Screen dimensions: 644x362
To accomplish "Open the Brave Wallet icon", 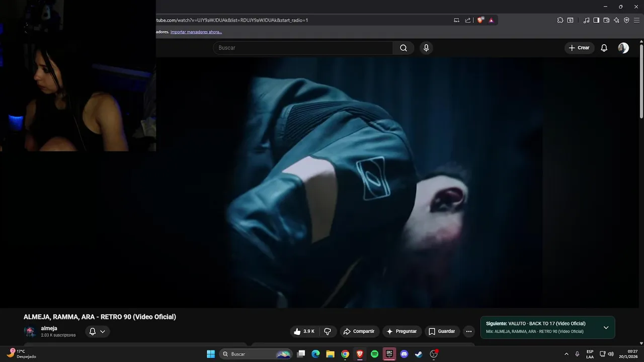I will point(606,20).
